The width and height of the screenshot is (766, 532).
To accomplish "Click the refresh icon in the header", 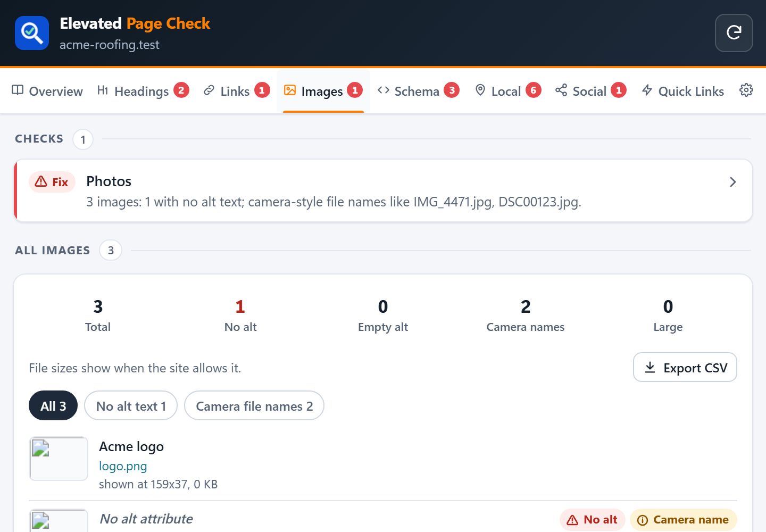I will 734,33.
